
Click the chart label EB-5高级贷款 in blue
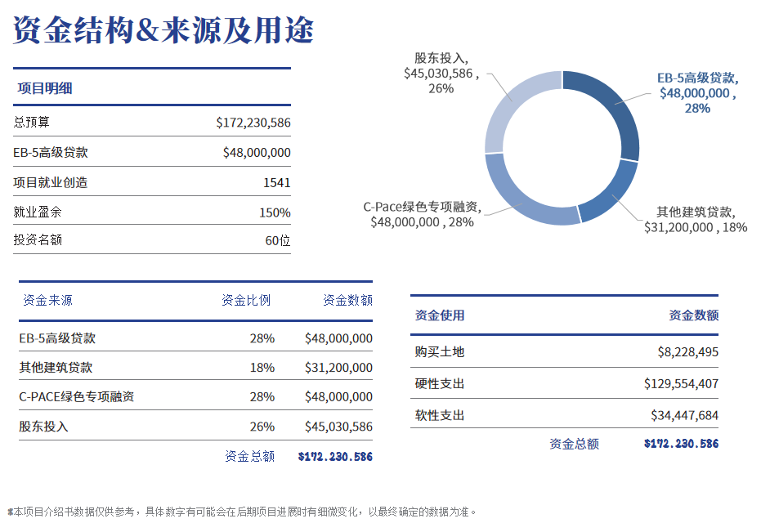[698, 78]
